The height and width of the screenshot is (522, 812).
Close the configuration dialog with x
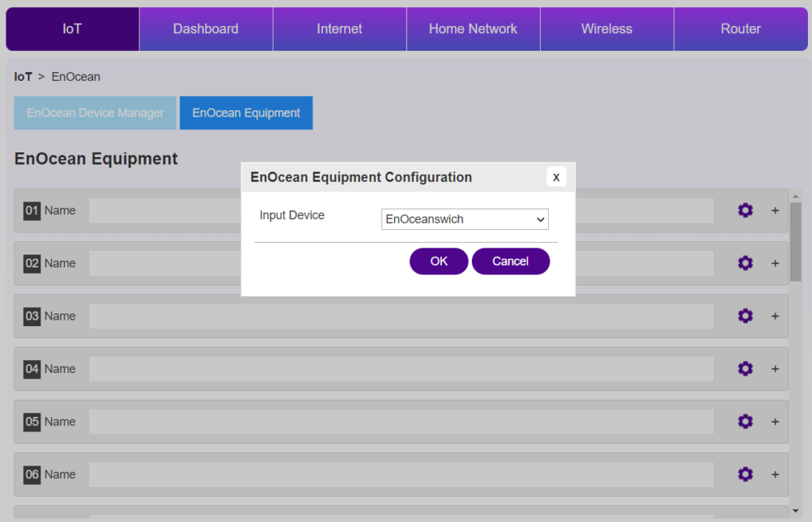pos(556,177)
